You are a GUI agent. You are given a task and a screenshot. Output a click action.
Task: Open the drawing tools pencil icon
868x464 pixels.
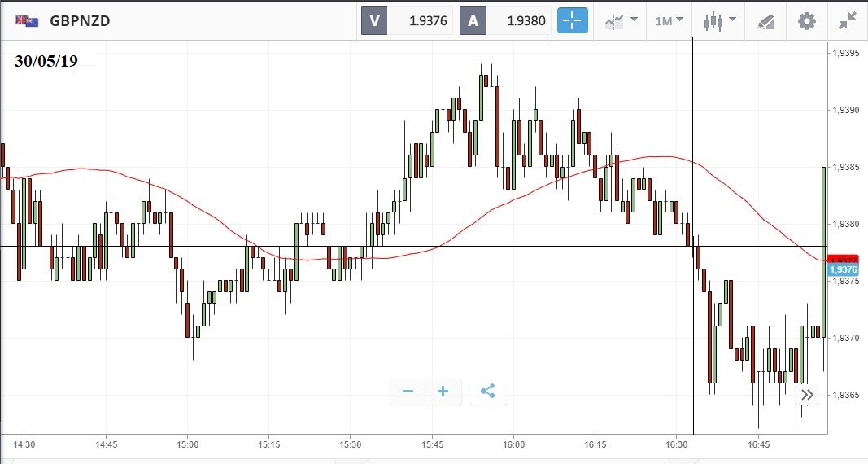pyautogui.click(x=765, y=21)
